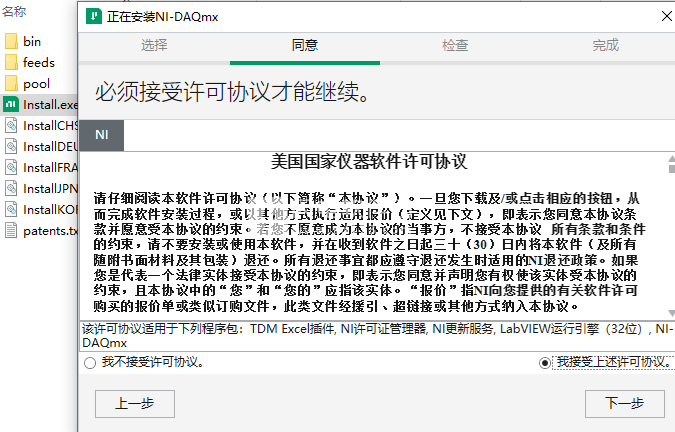675x432 pixels.
Task: Switch to the 检查 step tab
Action: 455,45
